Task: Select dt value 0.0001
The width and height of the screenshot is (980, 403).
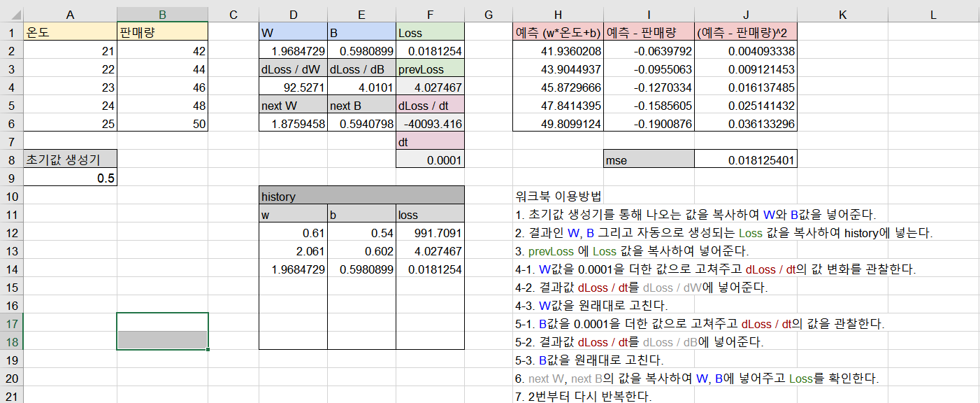Action: coord(430,160)
